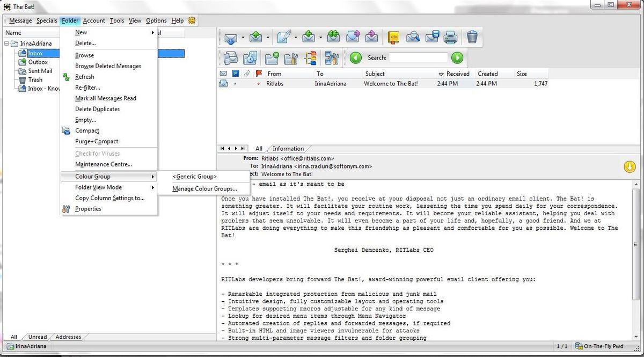This screenshot has width=644, height=357.
Task: Expand the Folder View Mode submenu
Action: tap(109, 187)
